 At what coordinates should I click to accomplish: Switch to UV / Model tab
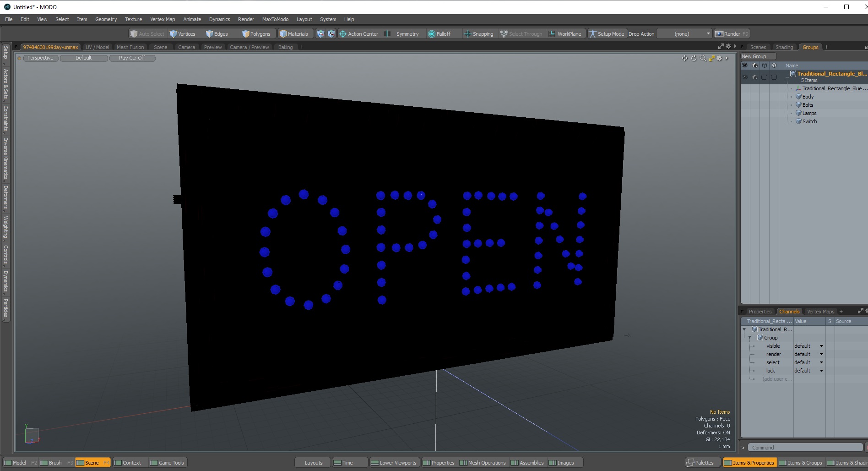tap(97, 47)
